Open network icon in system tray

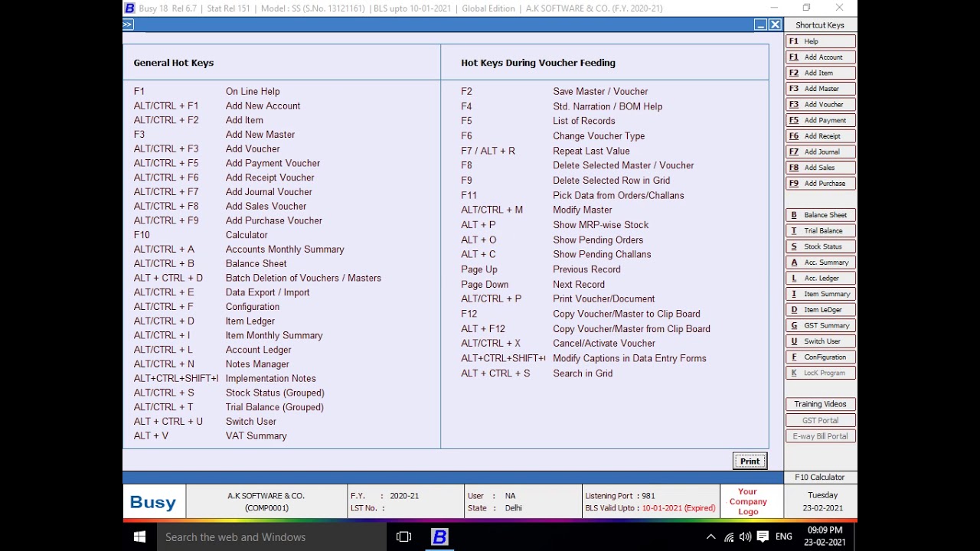coord(728,537)
